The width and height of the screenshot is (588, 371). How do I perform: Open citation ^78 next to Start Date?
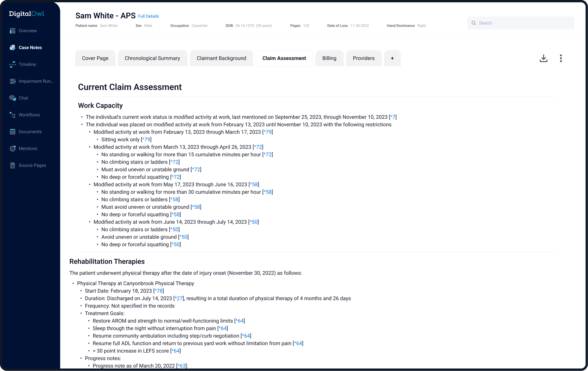[159, 291]
